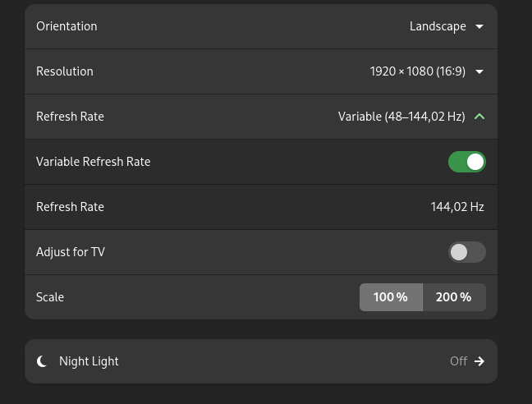Click the Variable Refresh Rate label
Image resolution: width=532 pixels, height=404 pixels.
point(94,162)
